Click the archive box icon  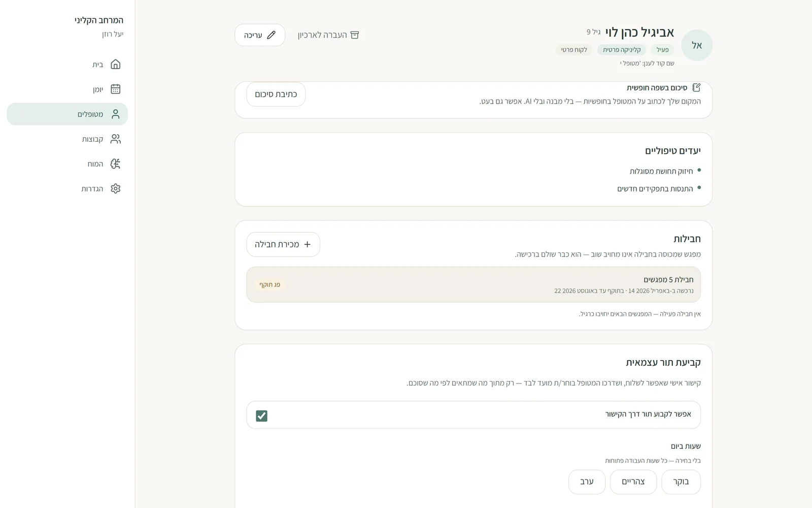click(x=355, y=35)
